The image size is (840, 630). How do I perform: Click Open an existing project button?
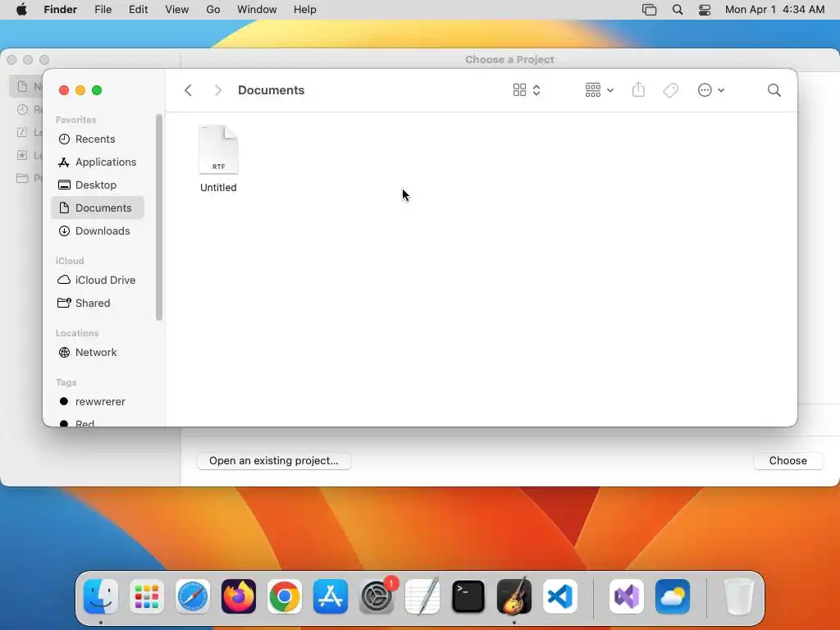tap(274, 461)
